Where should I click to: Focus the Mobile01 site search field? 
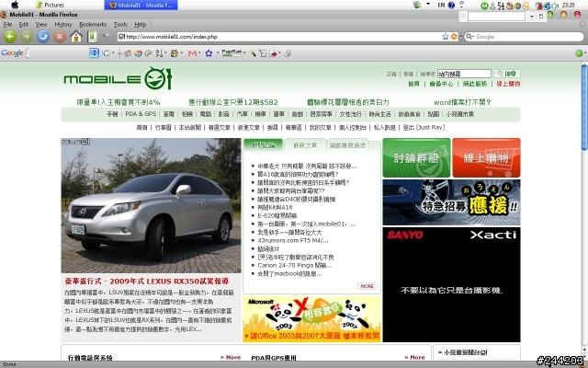(x=464, y=74)
